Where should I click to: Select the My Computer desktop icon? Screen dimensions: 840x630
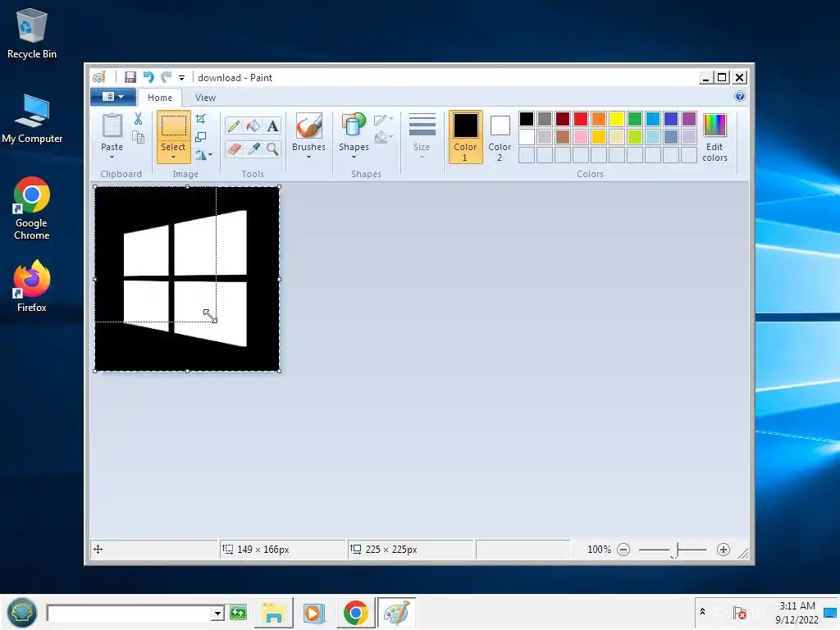32,119
